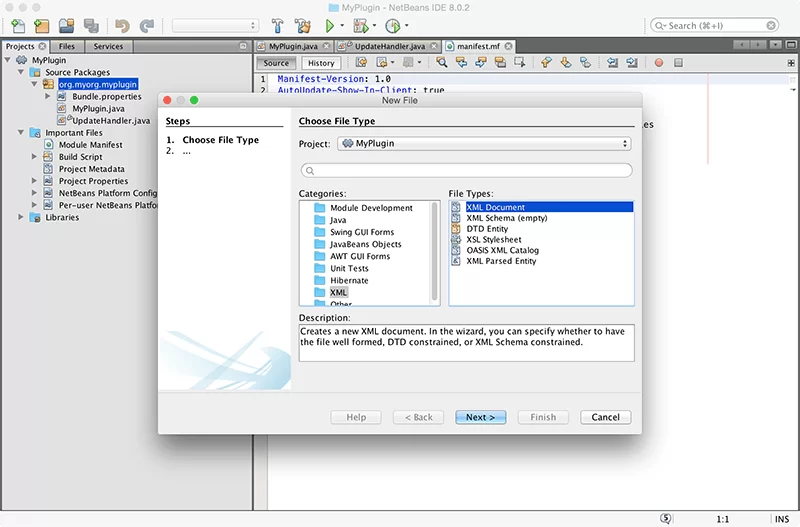Select the Hibernate category

pyautogui.click(x=349, y=281)
